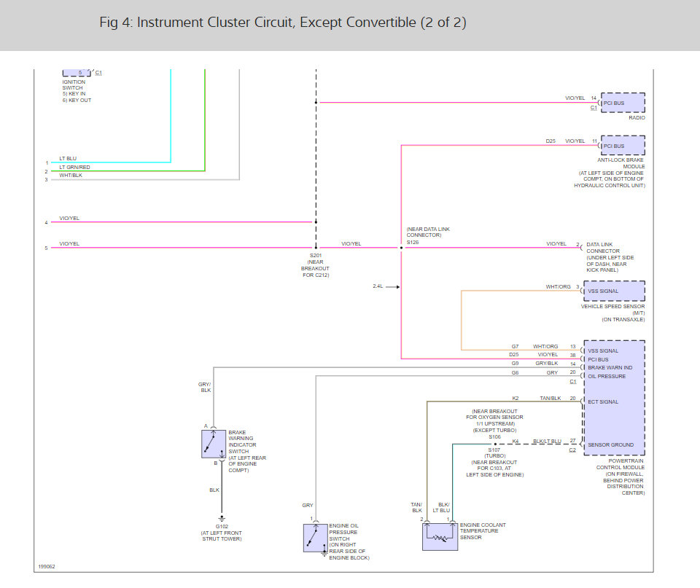Click the 'VEHICLE SPEED SENSOR' caption

click(x=612, y=307)
